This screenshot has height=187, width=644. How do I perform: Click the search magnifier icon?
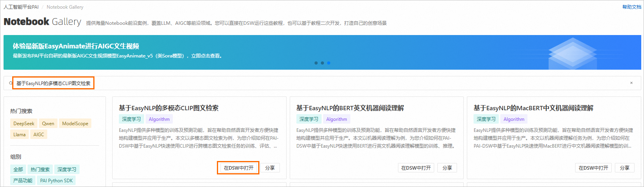click(x=11, y=83)
